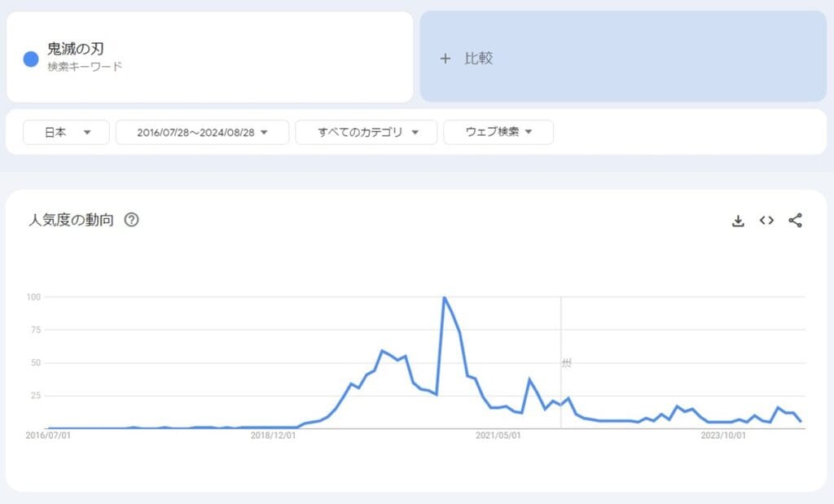Click the 人気度の動向 heading
Screen dimensions: 834x504
[71, 220]
